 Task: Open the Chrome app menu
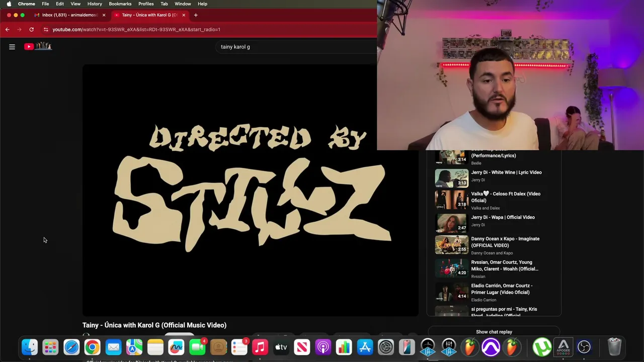click(x=27, y=4)
